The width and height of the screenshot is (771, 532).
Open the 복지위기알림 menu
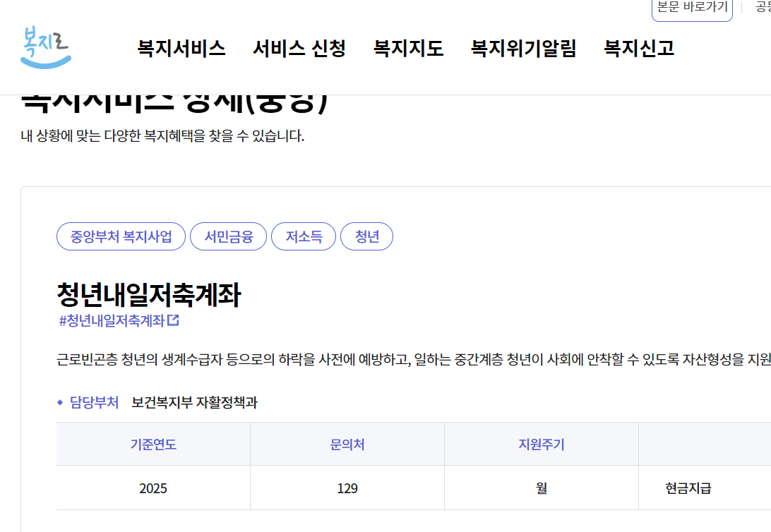tap(523, 48)
